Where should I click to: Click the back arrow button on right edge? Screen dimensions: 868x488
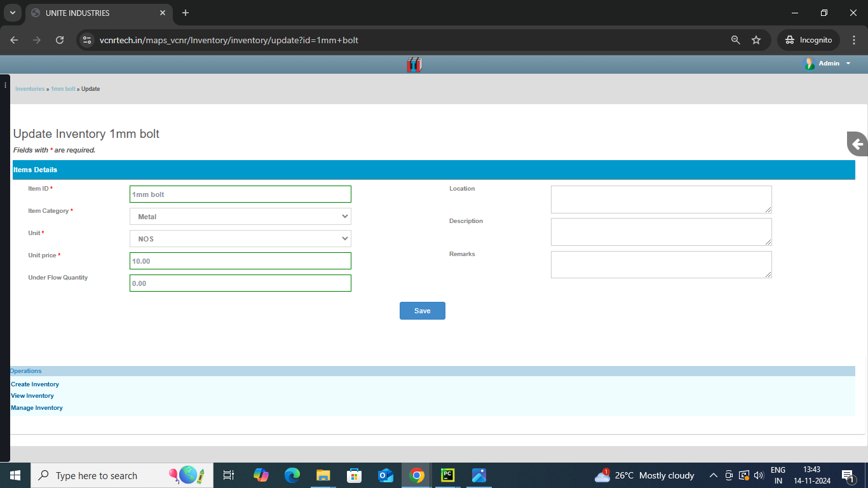(857, 144)
